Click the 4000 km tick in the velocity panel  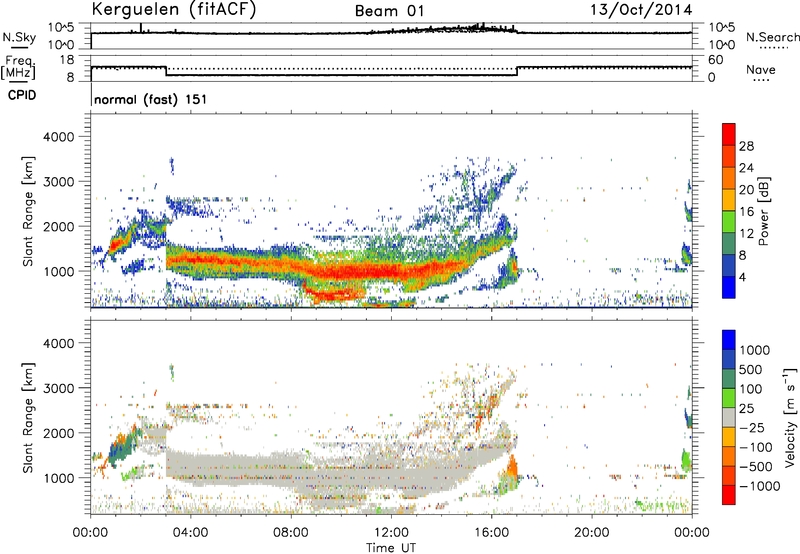click(58, 343)
